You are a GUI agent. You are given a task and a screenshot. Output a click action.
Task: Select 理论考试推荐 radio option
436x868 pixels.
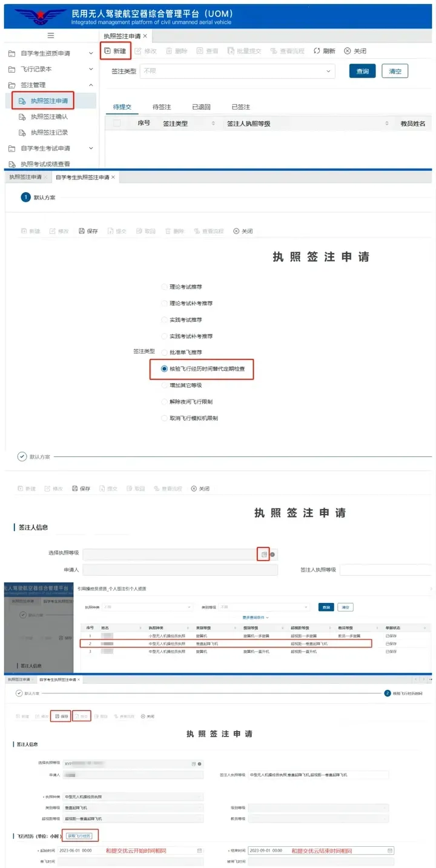164,287
